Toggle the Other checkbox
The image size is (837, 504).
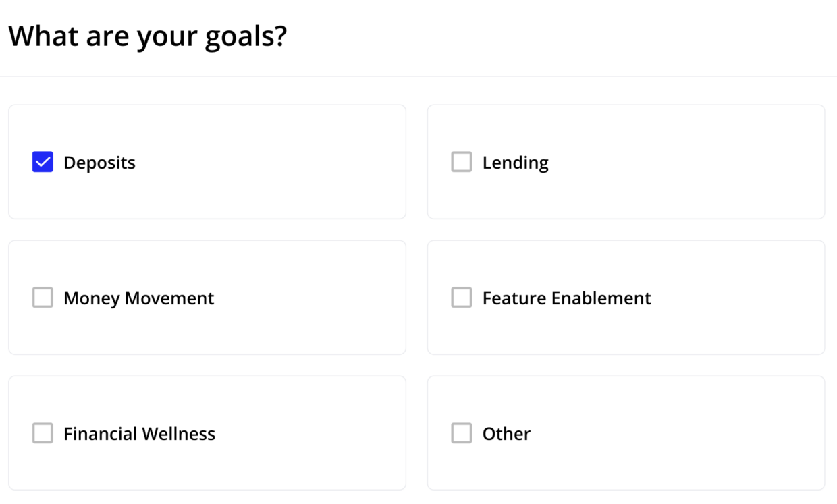(462, 433)
